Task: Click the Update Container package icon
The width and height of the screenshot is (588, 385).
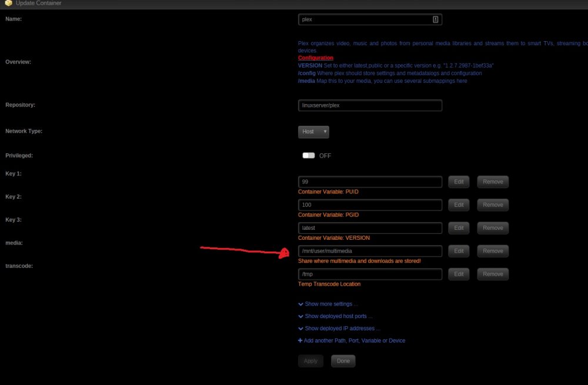Action: coord(8,3)
